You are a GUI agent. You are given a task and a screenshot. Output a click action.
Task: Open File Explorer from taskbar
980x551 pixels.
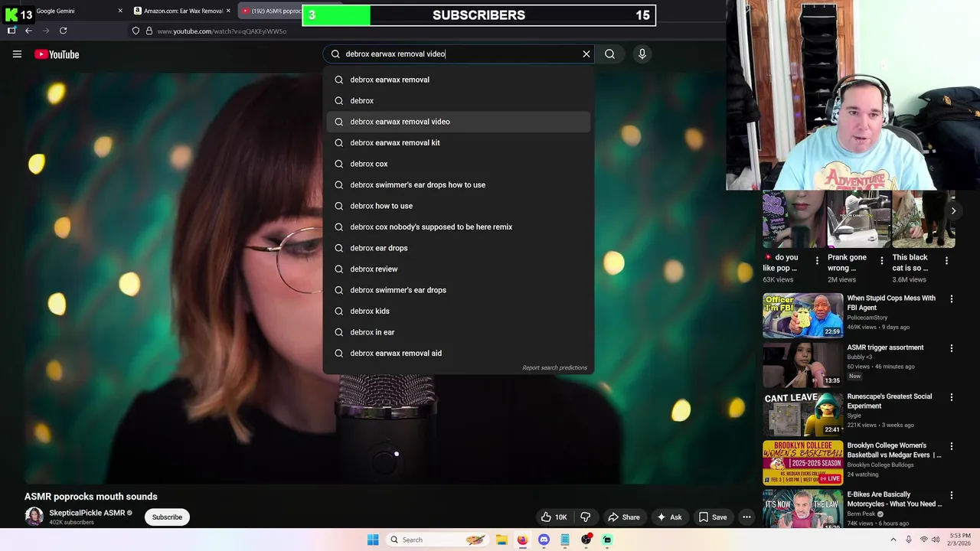point(501,540)
